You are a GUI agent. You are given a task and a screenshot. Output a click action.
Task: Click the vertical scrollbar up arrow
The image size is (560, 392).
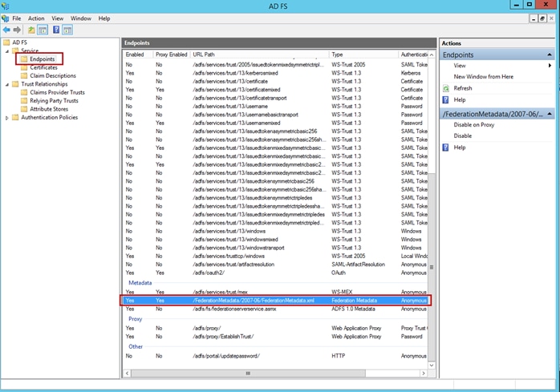[432, 55]
